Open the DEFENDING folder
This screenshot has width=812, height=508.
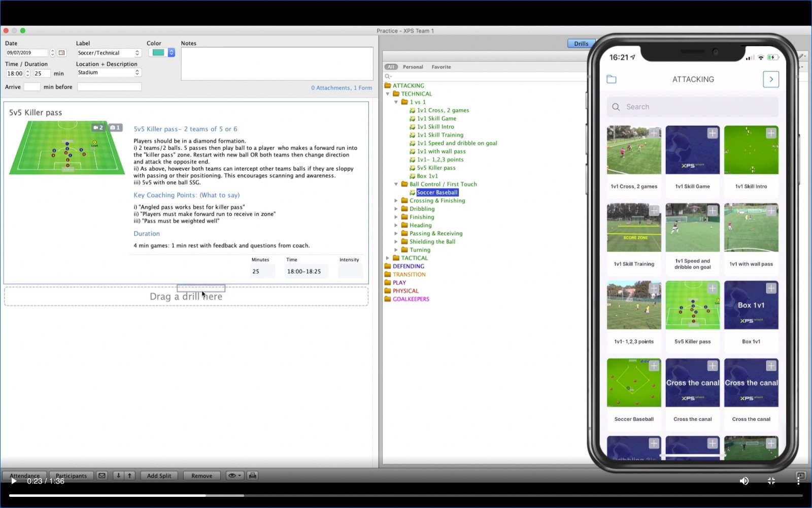[x=408, y=266]
